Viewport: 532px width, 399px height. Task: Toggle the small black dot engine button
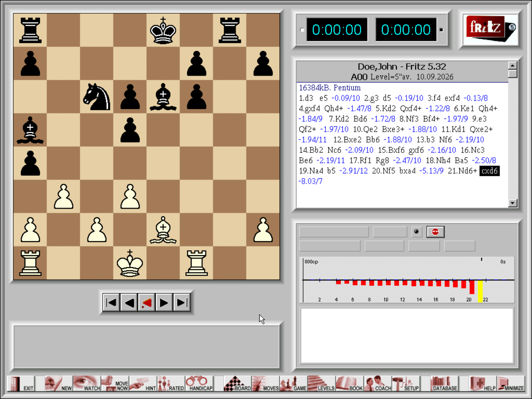pyautogui.click(x=416, y=232)
